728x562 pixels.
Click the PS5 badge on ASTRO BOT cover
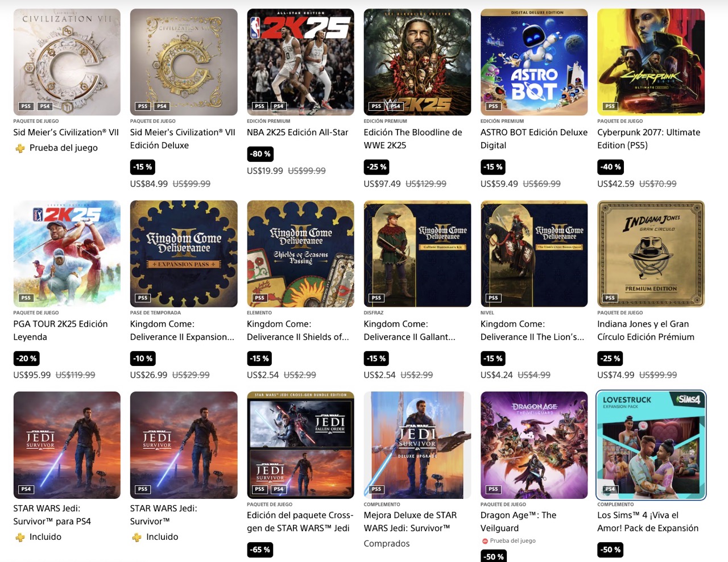(x=493, y=106)
